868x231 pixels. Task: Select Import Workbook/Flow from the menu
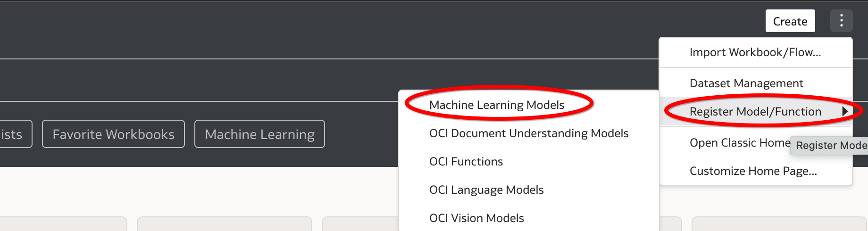tap(755, 52)
